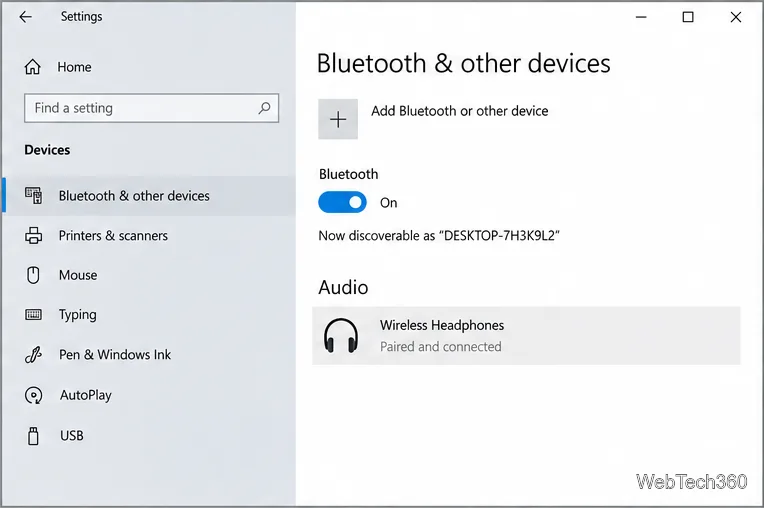The image size is (764, 508).
Task: Minimize the Settings window
Action: tap(641, 17)
